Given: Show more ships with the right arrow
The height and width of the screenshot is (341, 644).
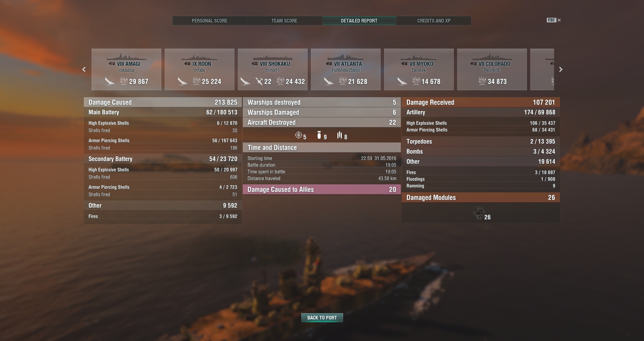Looking at the screenshot, I should pos(560,69).
